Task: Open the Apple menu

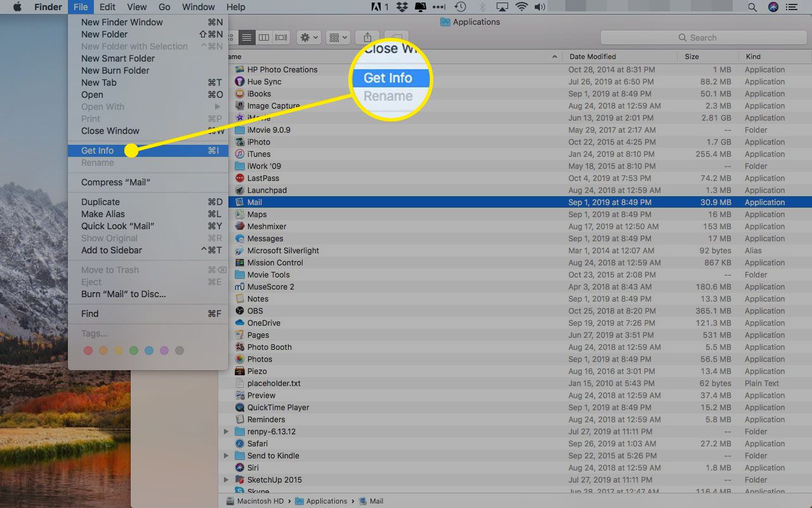Action: [18, 7]
